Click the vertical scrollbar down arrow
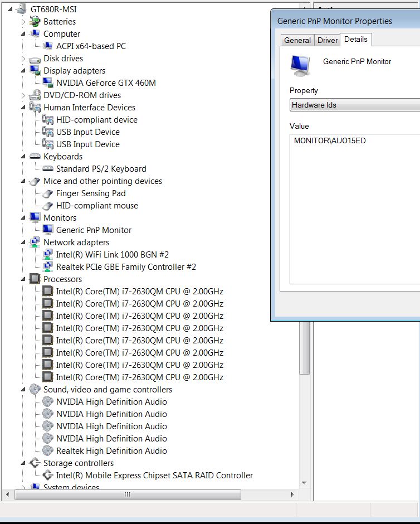Viewport: 420px width, 524px height. (304, 483)
